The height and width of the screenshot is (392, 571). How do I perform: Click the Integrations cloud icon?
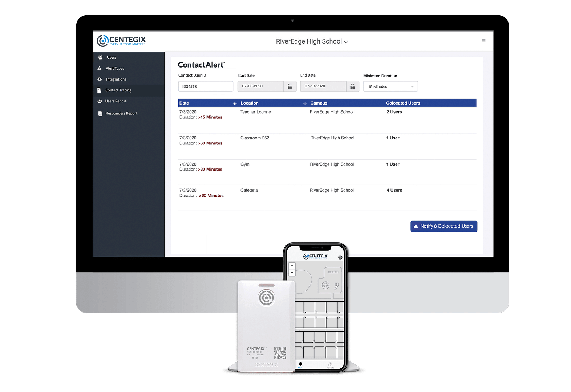pyautogui.click(x=100, y=79)
